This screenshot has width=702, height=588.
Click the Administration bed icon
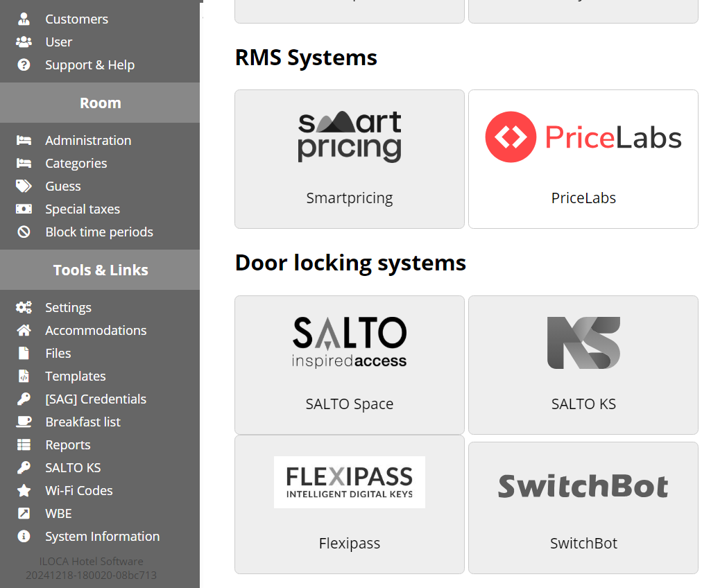coord(24,141)
